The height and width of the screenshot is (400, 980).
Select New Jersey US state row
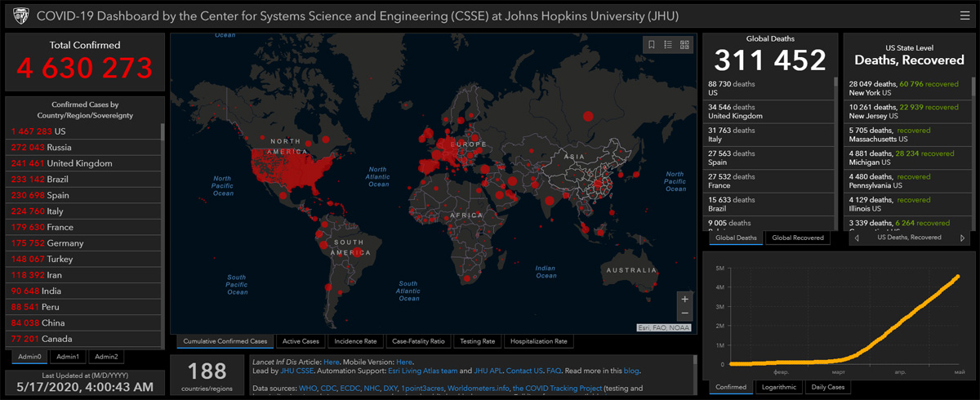point(908,112)
